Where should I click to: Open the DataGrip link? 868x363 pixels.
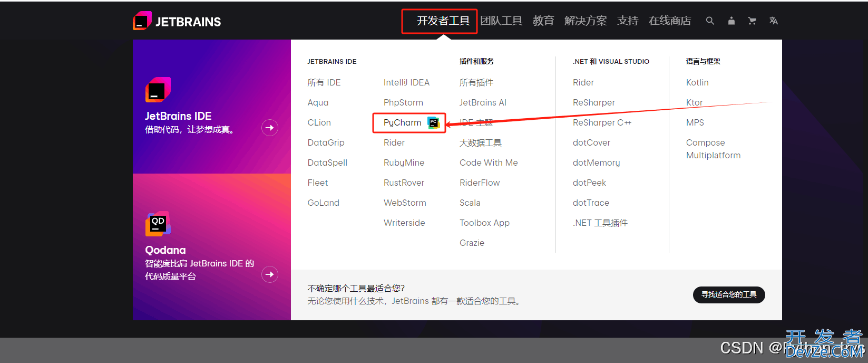(x=326, y=142)
